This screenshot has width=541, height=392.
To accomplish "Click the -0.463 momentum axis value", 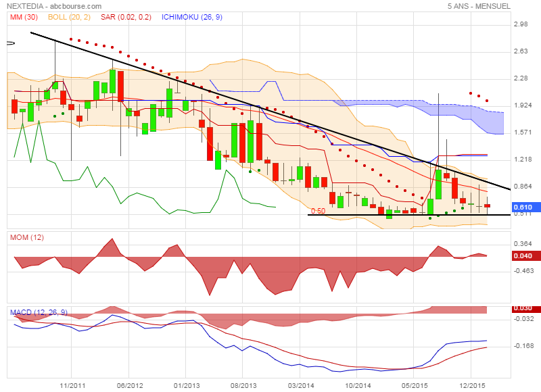I will [523, 271].
